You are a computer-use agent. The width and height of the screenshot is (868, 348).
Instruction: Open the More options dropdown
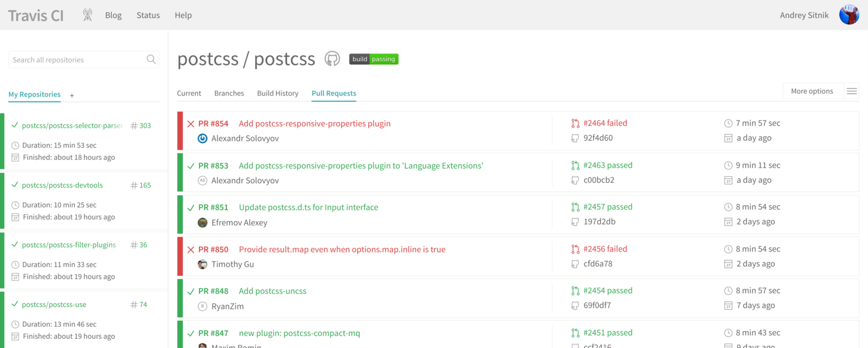(812, 91)
